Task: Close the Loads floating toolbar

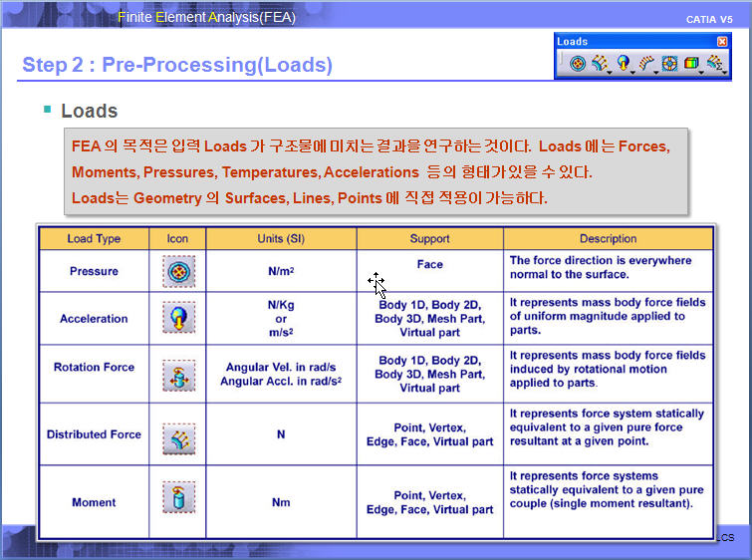Action: point(722,42)
